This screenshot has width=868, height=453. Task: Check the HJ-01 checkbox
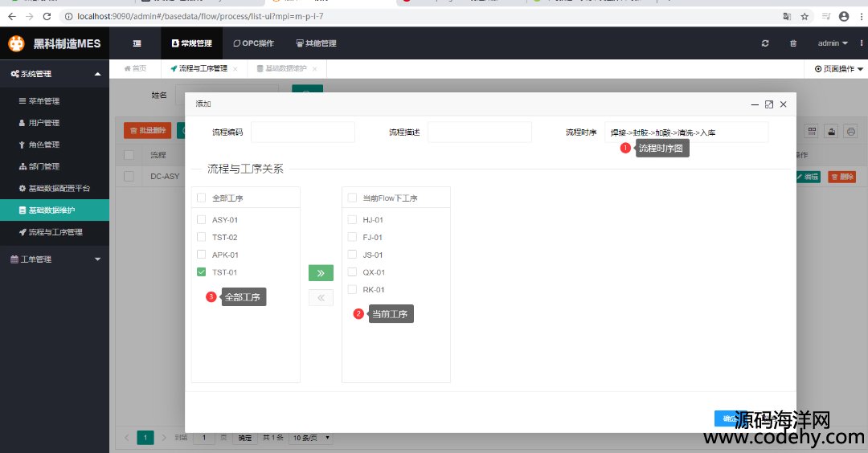(352, 219)
